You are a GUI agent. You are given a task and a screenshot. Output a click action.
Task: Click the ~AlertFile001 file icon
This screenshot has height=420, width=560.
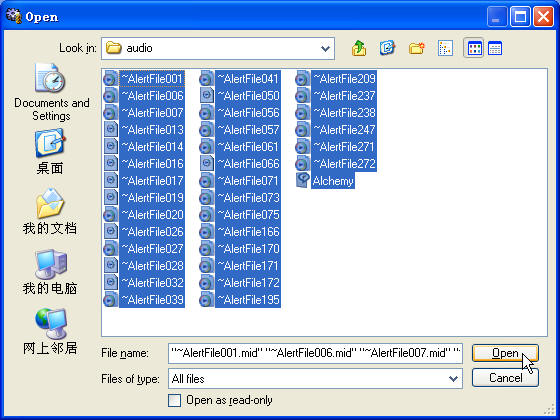pos(110,79)
